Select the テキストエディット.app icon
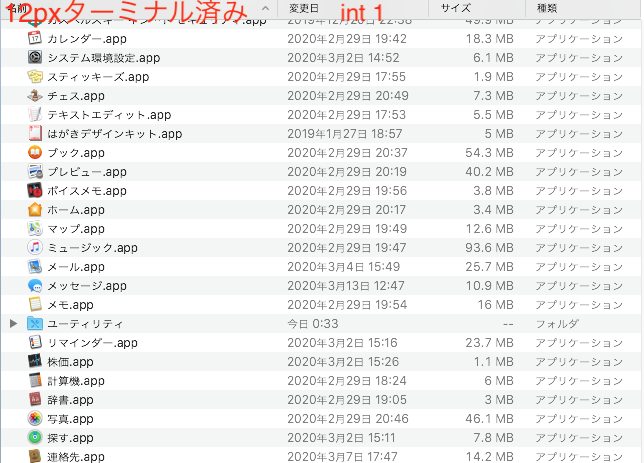Viewport: 644px width, 463px height. (x=35, y=114)
